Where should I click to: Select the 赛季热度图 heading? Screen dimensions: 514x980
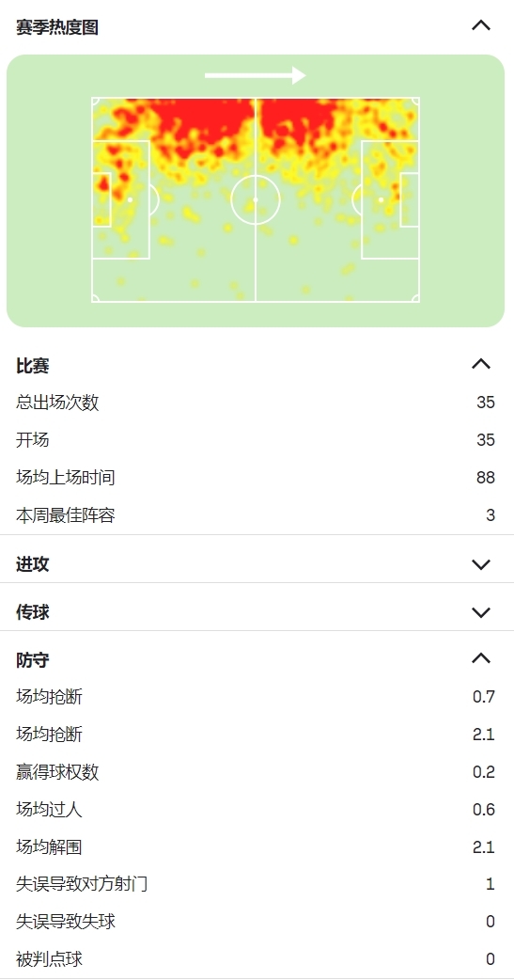(56, 27)
